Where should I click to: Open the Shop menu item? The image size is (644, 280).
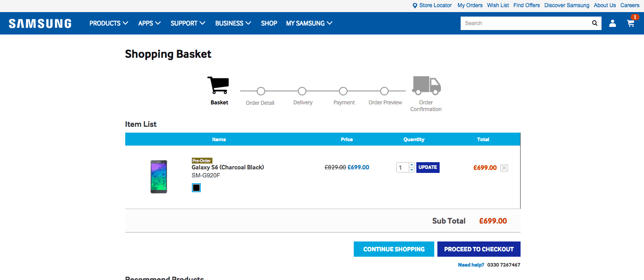269,23
